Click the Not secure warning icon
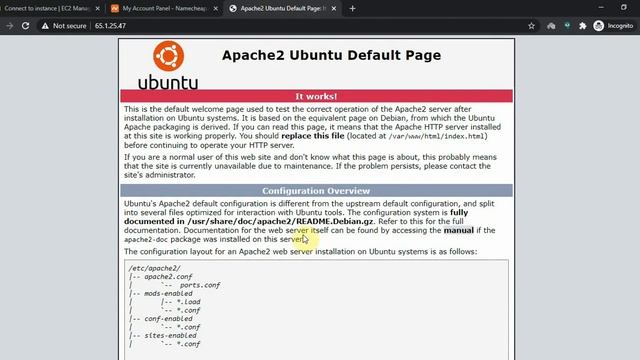The width and height of the screenshot is (640, 360). (45, 26)
